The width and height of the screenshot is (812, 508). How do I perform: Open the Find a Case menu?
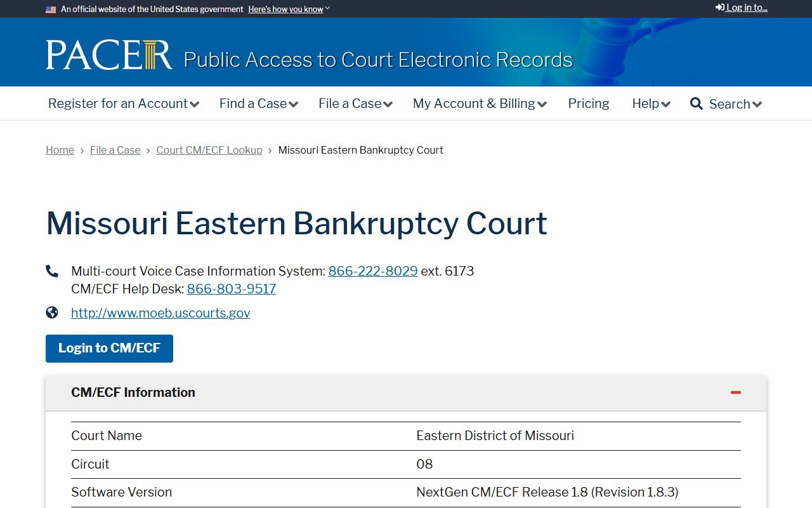point(259,104)
